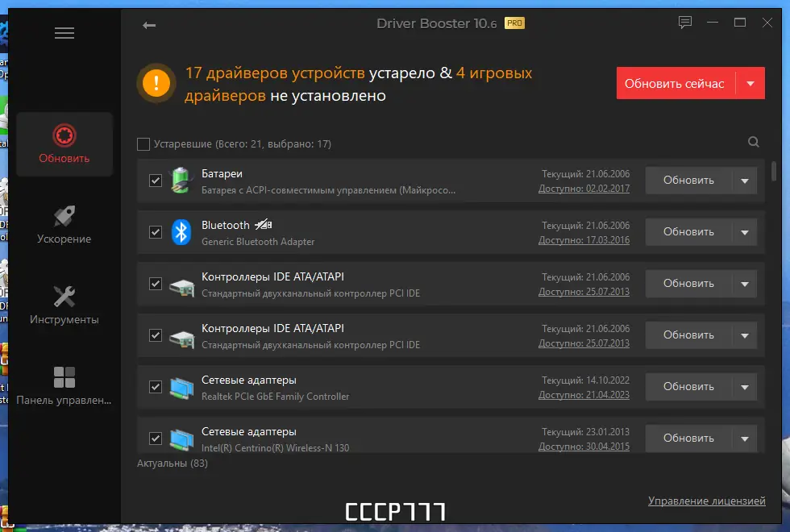Toggle the Устаревшие select-all checkbox
This screenshot has width=790, height=532.
pos(143,144)
